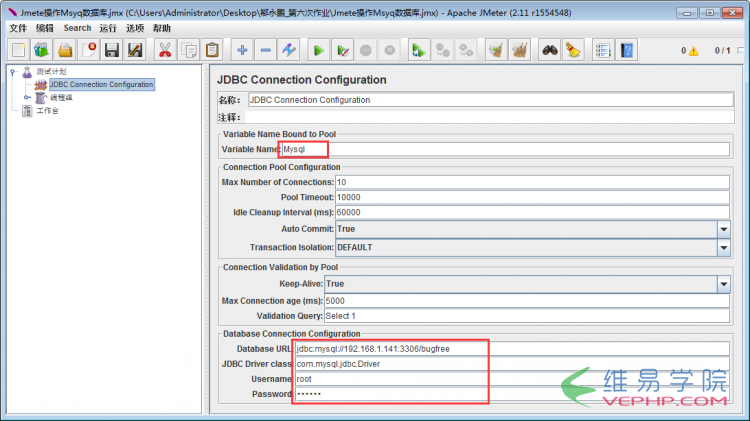This screenshot has width=750, height=421.
Task: Click the 注释 comments field
Action: click(x=489, y=117)
